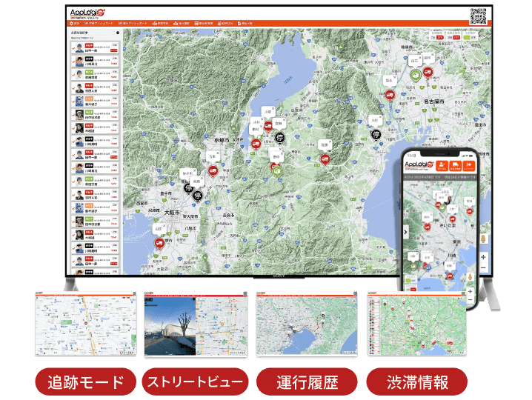Open Street View pegman on the TV map

coord(484,239)
